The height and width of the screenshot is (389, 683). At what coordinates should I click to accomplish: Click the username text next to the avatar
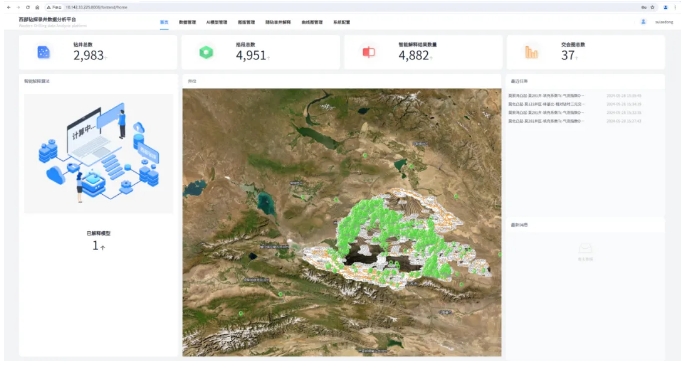[x=664, y=22]
